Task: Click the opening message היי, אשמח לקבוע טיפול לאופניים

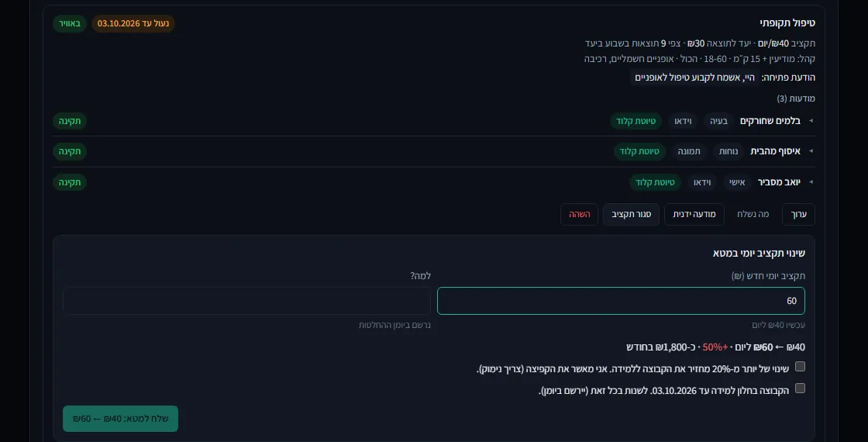Action: pyautogui.click(x=694, y=78)
